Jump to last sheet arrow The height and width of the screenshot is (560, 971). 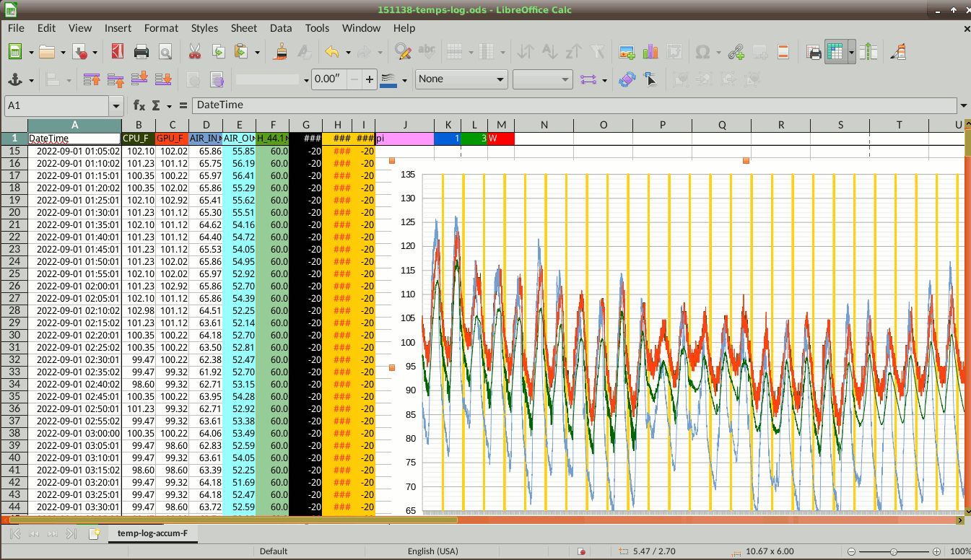coord(71,533)
